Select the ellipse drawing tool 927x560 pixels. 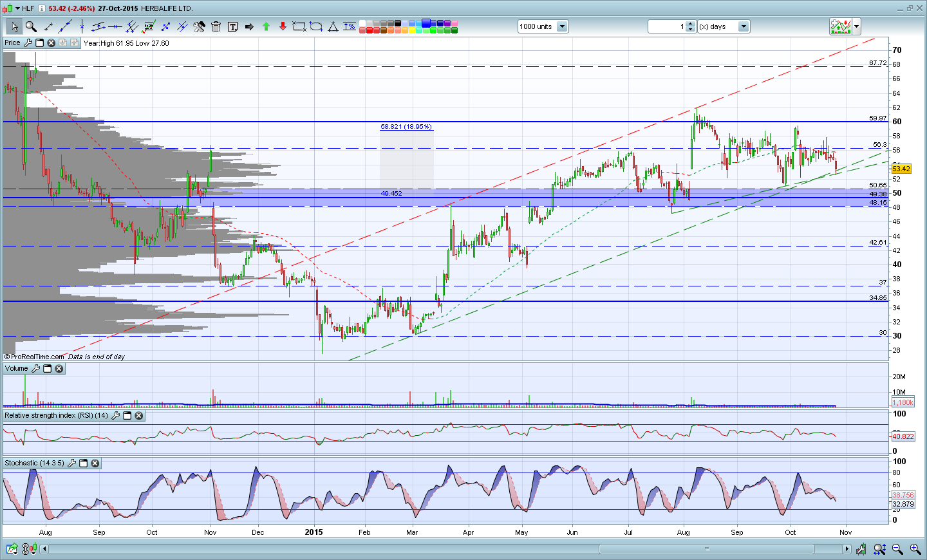coord(316,26)
